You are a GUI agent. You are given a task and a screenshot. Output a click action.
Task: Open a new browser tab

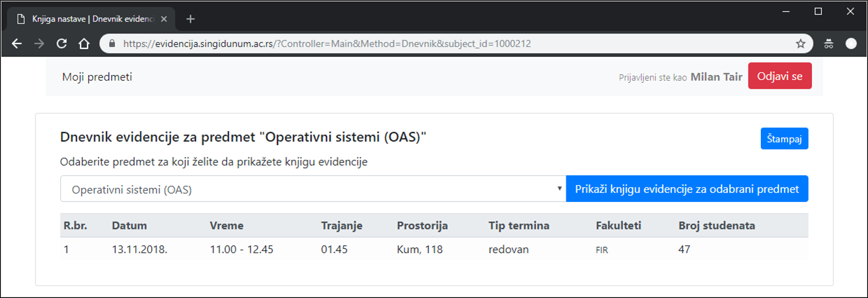tap(190, 19)
